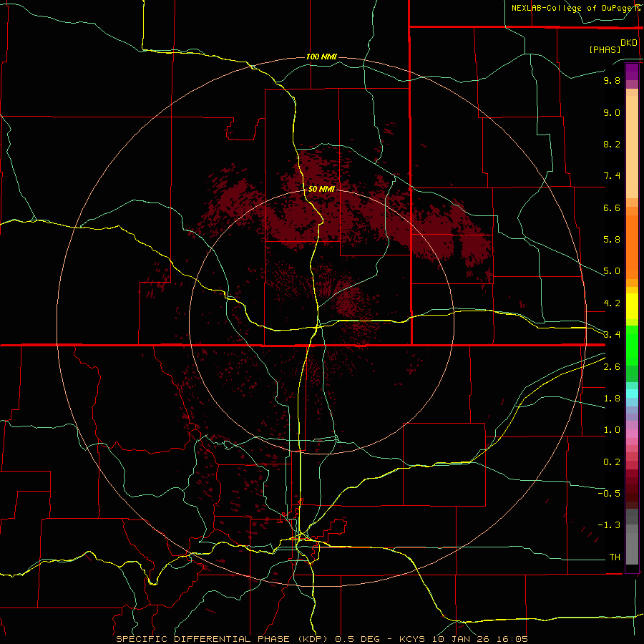Click the 10 JAN 26 date text
644x644 pixels.
[x=461, y=639]
